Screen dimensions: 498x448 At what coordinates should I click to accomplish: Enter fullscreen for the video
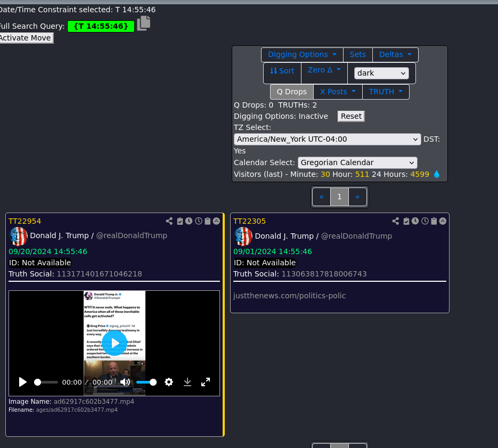tap(206, 382)
